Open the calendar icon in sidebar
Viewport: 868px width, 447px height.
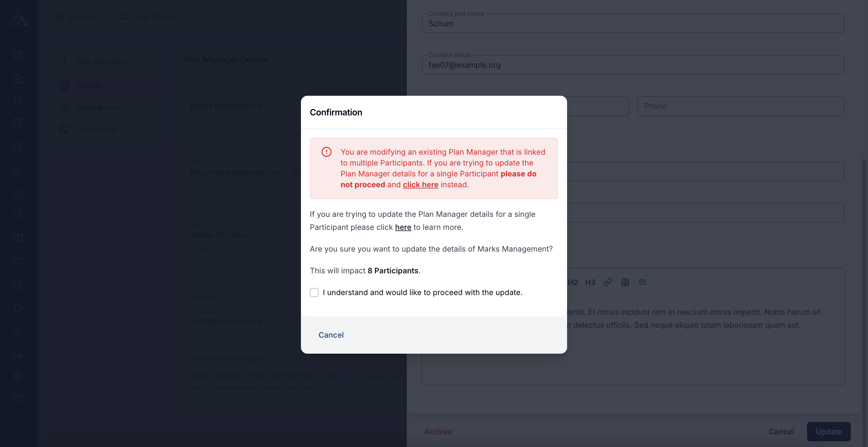18,123
